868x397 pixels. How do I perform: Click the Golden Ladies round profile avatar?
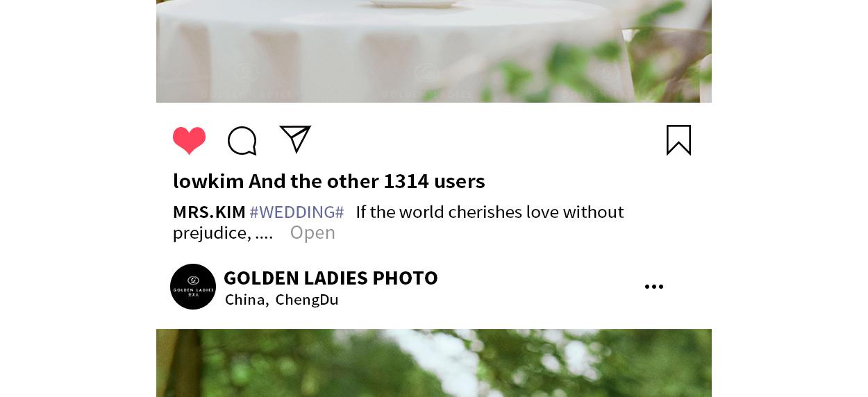(x=193, y=287)
